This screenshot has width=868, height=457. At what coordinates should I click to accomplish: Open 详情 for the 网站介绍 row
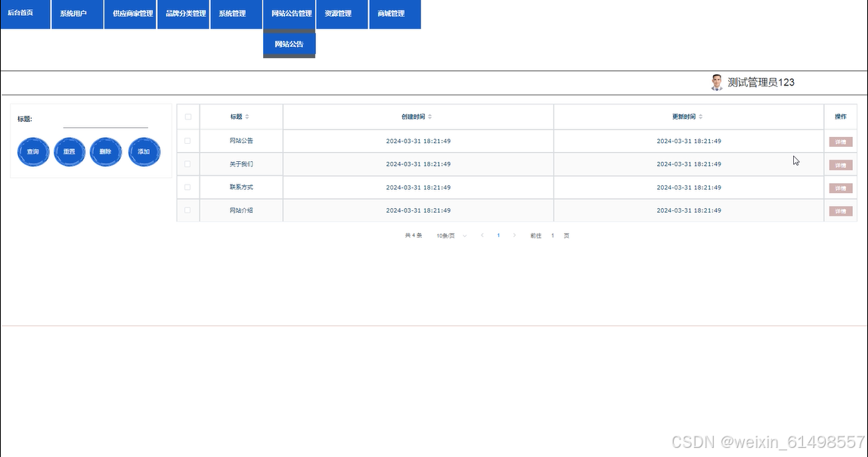pos(840,211)
